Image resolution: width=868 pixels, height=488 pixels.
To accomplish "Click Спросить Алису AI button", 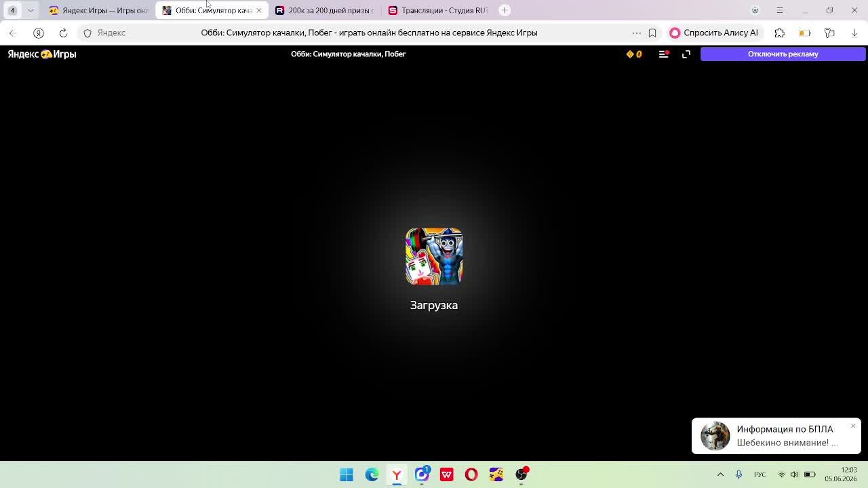I will [714, 33].
